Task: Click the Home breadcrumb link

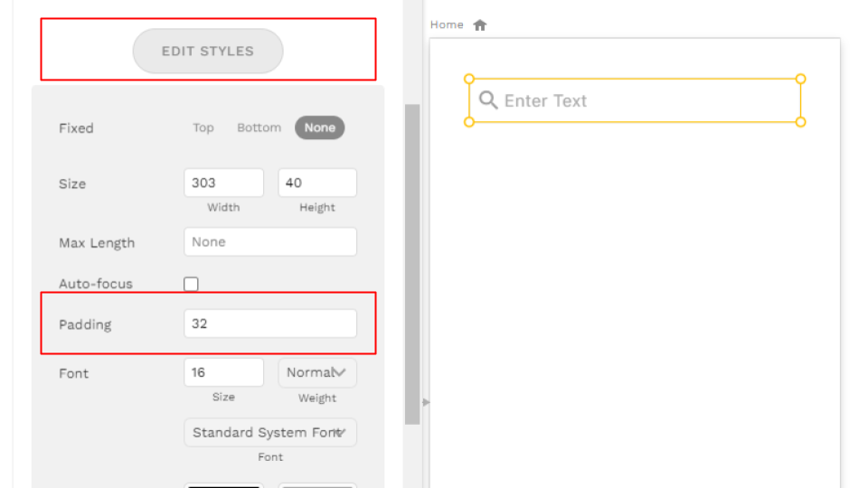Action: pos(447,25)
